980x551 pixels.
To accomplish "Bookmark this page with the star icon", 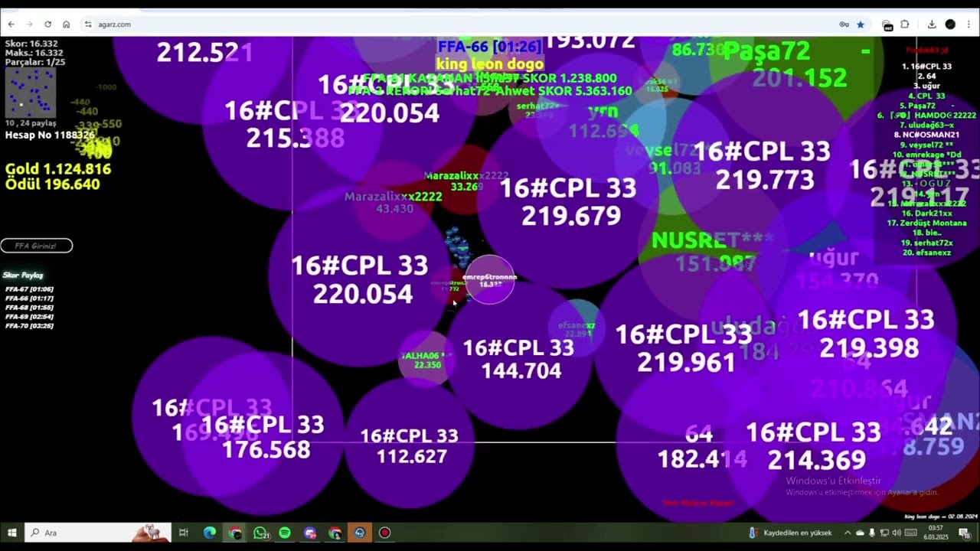I will [x=861, y=24].
